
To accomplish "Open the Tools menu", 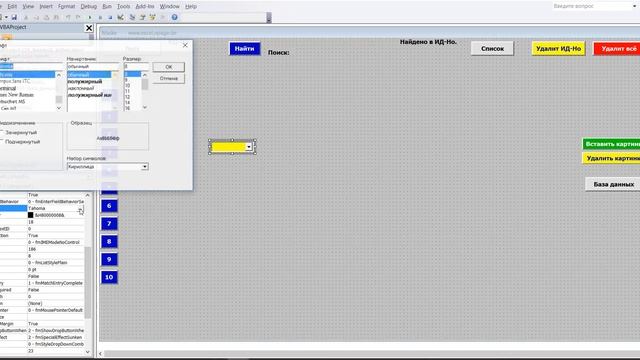I will coord(123,7).
